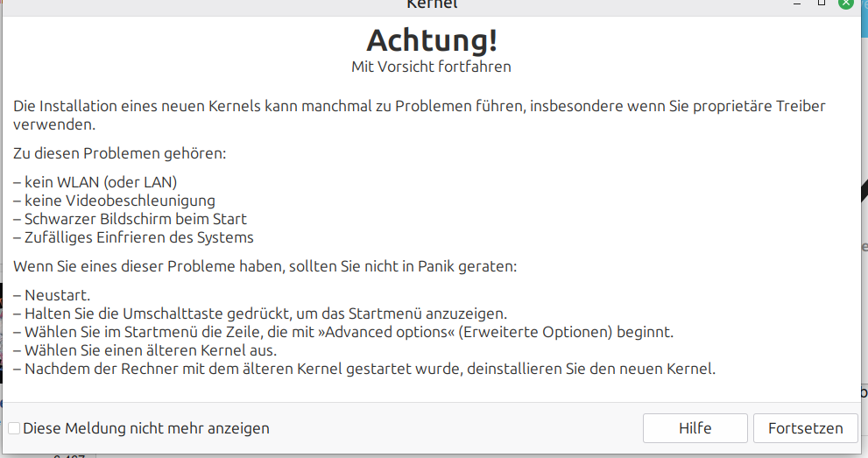Viewport: 868px width, 458px height.
Task: Click the line "keine Videobeschleunigung"
Action: [x=114, y=201]
